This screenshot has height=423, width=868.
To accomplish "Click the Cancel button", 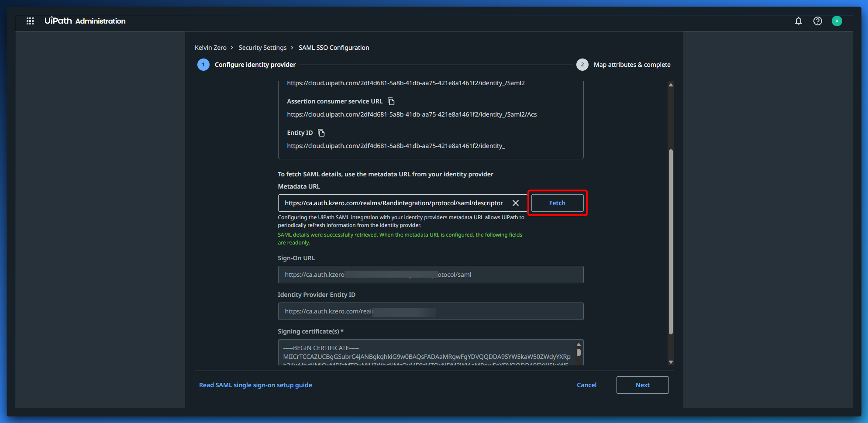I will 586,385.
